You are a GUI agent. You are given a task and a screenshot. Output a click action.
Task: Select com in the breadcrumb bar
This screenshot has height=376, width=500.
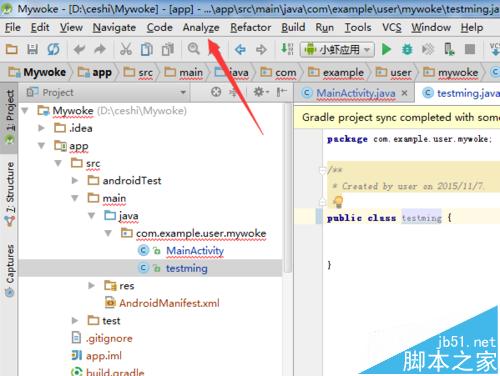click(x=278, y=72)
